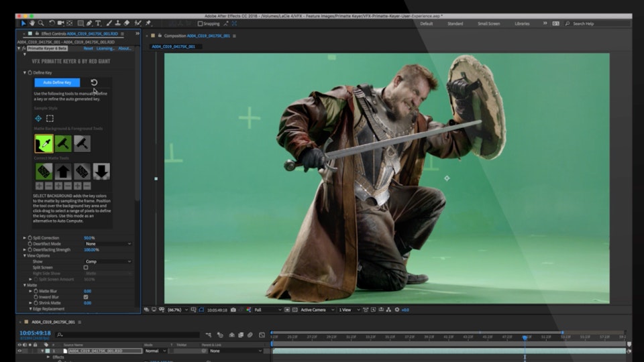Screen dimensions: 644x362
Task: Click the Select Background eyedropper tool
Action: (44, 143)
